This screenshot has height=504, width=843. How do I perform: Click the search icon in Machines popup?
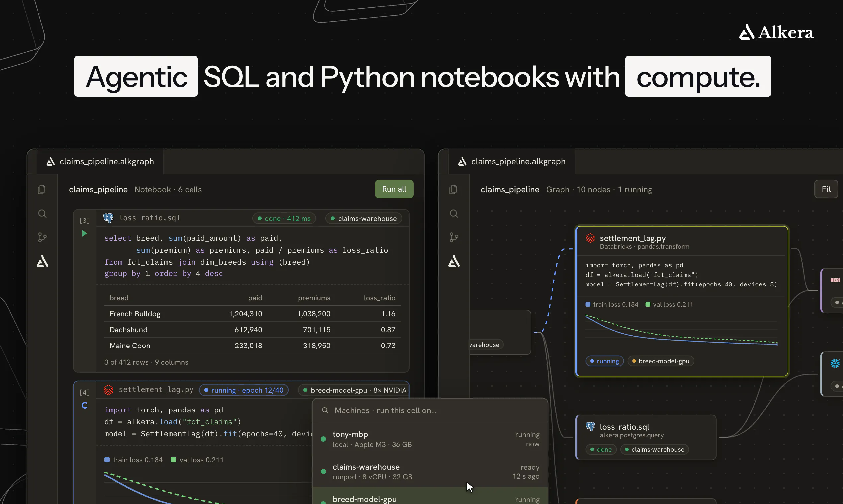pos(325,410)
